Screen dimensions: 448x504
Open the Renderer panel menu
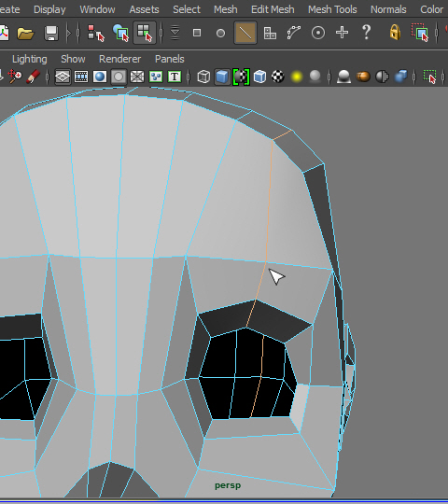click(119, 59)
